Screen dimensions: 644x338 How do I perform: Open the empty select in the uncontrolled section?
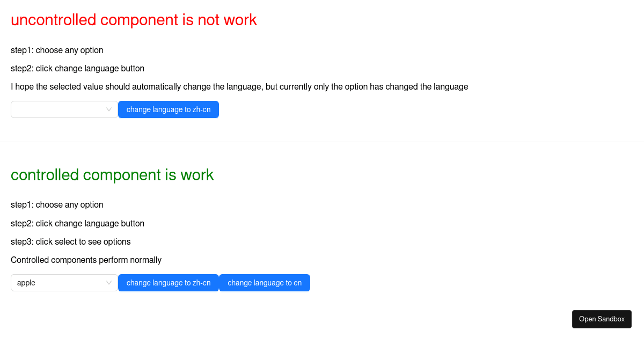click(64, 109)
